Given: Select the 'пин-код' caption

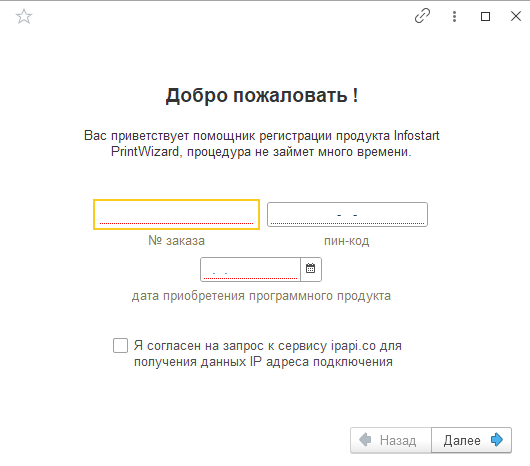Looking at the screenshot, I should [x=347, y=241].
